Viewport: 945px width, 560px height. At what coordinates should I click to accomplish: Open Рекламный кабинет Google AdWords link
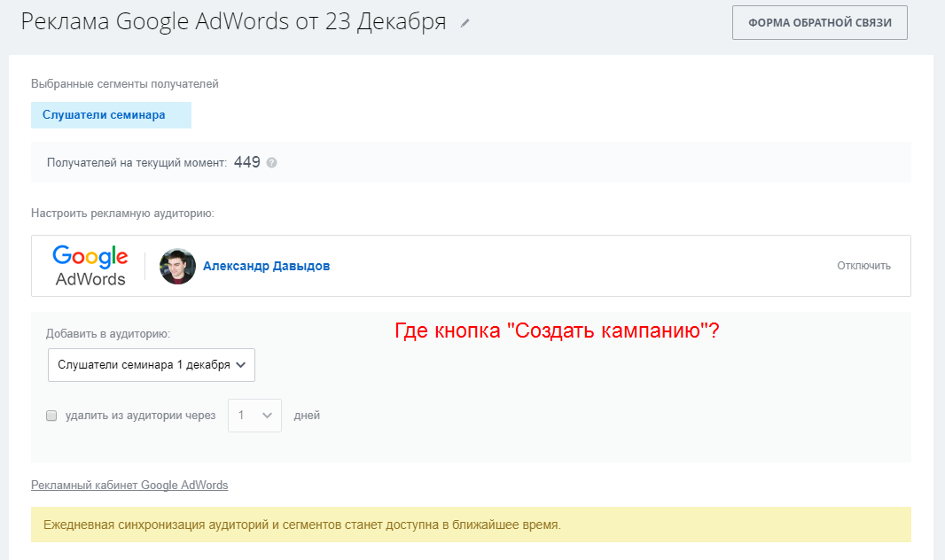(x=129, y=486)
